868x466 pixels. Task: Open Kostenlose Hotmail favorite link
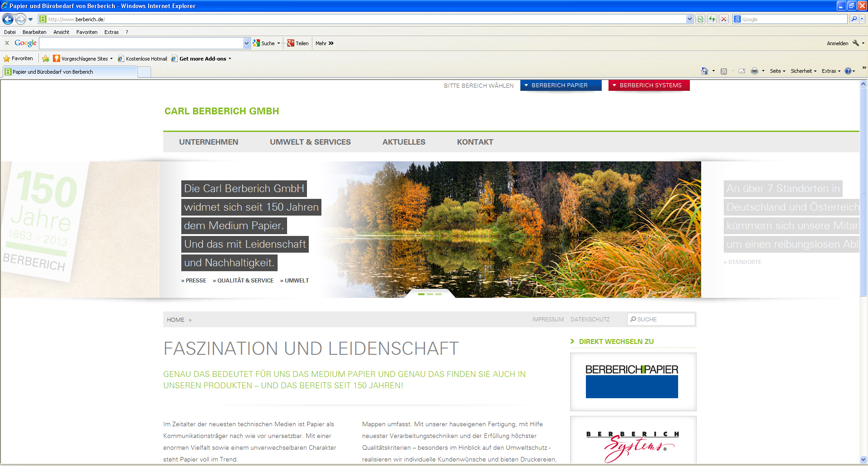pos(142,58)
